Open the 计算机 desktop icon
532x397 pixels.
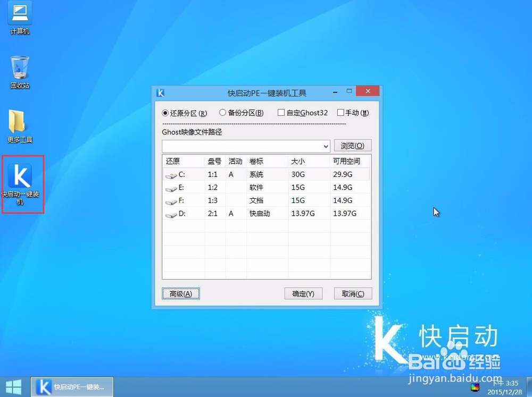(x=20, y=18)
